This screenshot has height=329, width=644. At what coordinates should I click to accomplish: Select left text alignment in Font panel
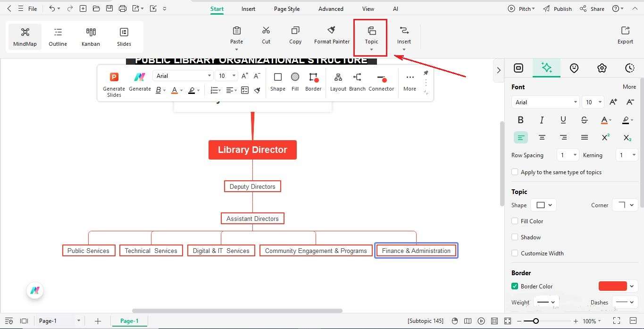[520, 137]
